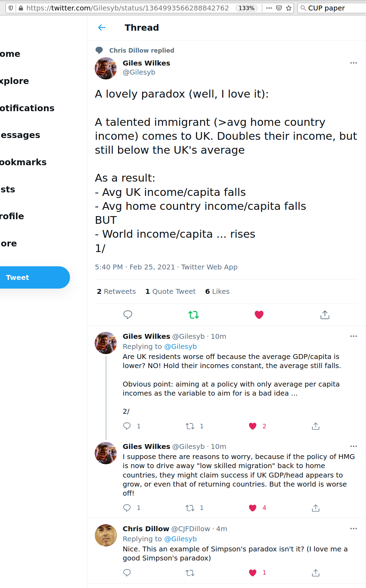Share the tweet about HMG policy
Viewport: 366px width, 588px height.
pos(316,508)
